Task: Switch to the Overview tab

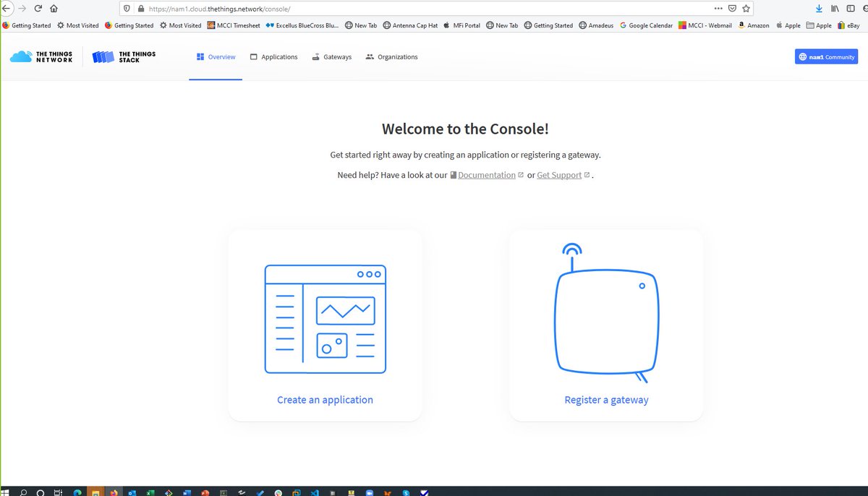Action: tap(216, 57)
